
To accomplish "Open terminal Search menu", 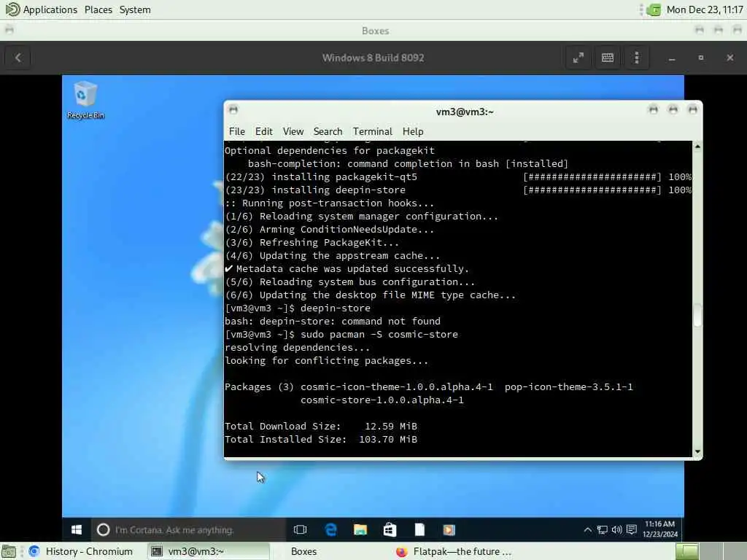I will click(x=328, y=131).
